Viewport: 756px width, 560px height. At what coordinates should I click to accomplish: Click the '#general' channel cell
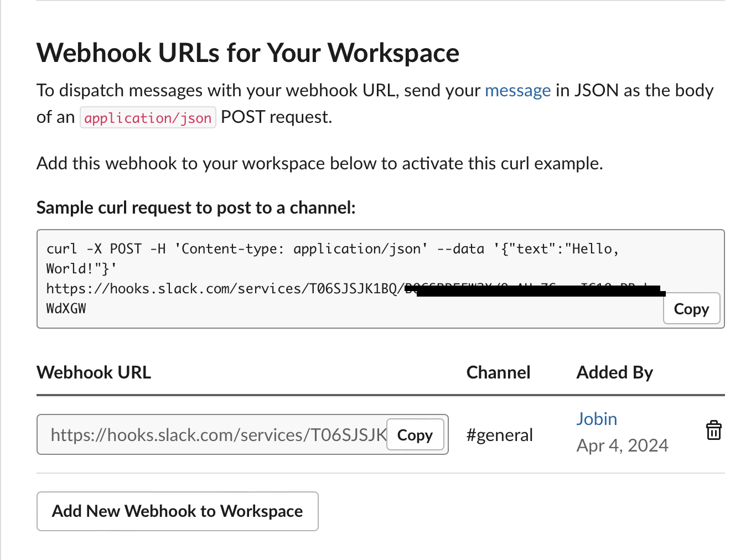(499, 435)
